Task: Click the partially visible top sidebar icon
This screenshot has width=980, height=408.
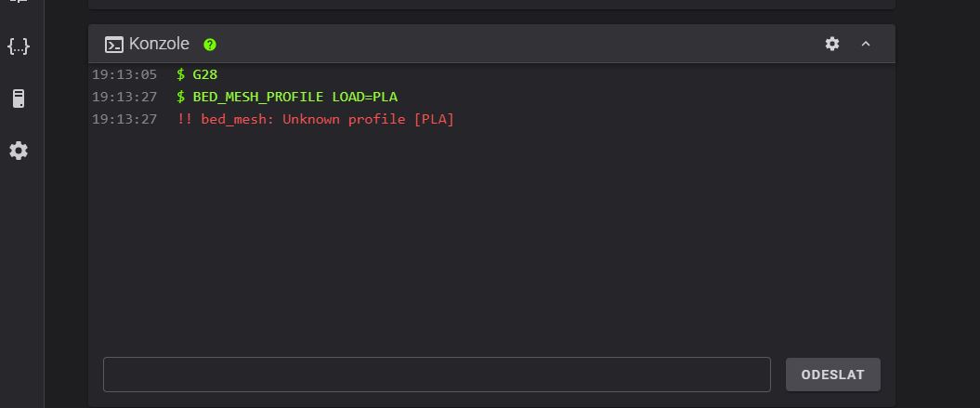Action: [19, 2]
